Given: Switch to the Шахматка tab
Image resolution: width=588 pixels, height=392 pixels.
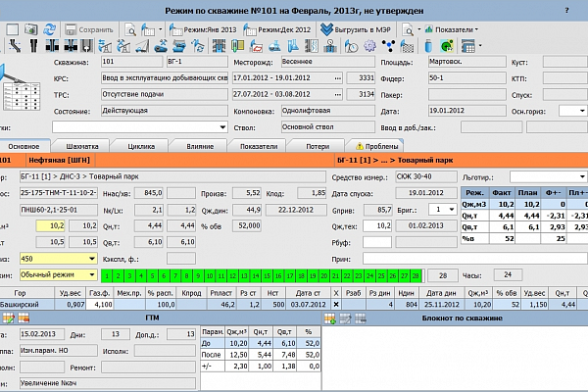Looking at the screenshot, I should tap(82, 146).
